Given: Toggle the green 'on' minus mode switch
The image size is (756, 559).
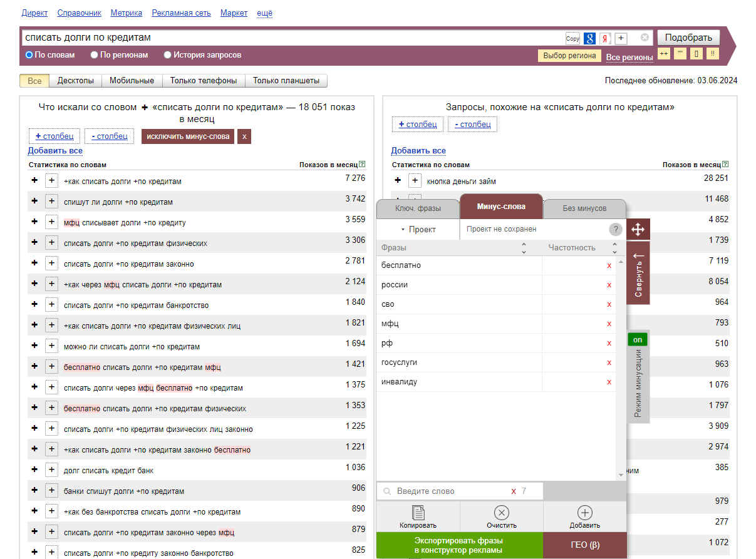Looking at the screenshot, I should 638,340.
